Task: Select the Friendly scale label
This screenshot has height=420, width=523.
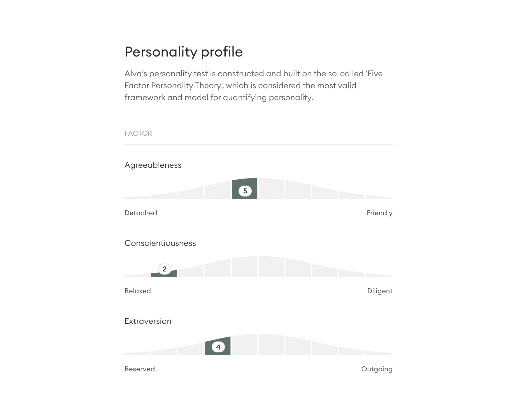Action: coord(379,213)
